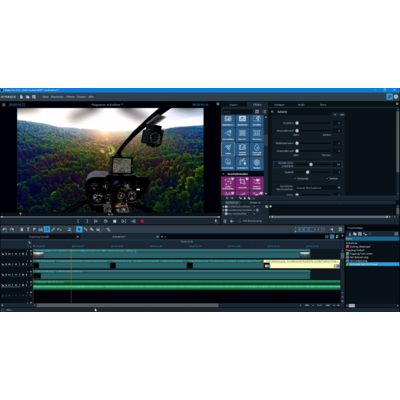Collapse the Ansicht/Animation effects section
This screenshot has width=400, height=400.
coord(223,174)
